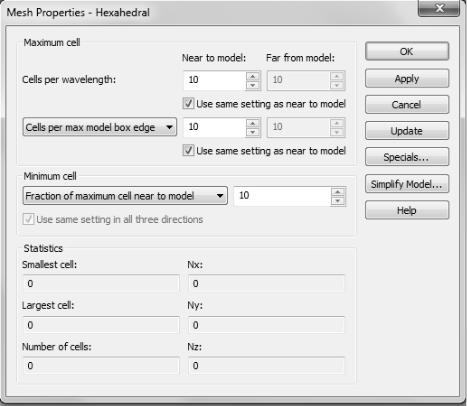The image size is (467, 406).
Task: Cancel the Mesh Properties dialog
Action: coord(407,105)
